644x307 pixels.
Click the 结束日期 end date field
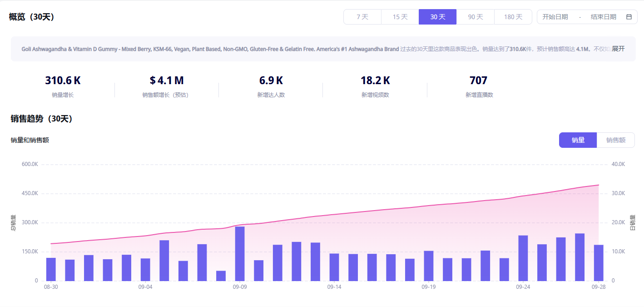click(x=603, y=17)
